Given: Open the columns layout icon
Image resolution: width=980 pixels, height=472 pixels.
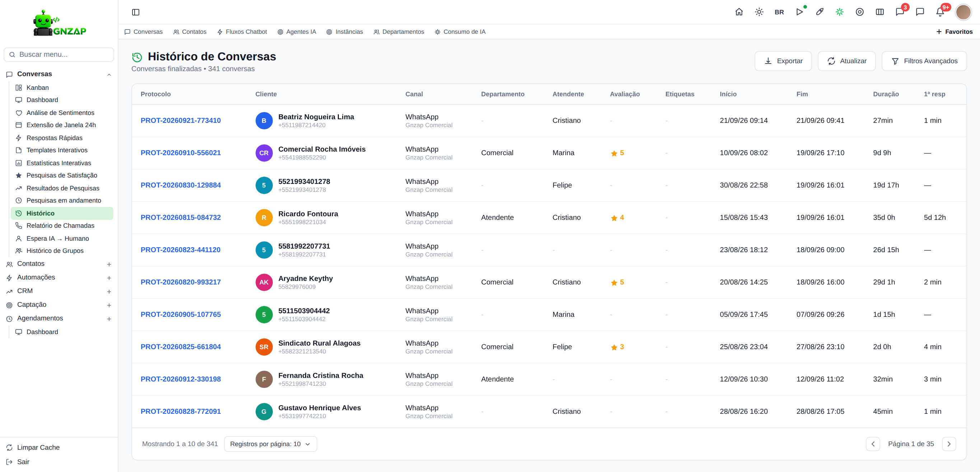Looking at the screenshot, I should 879,12.
